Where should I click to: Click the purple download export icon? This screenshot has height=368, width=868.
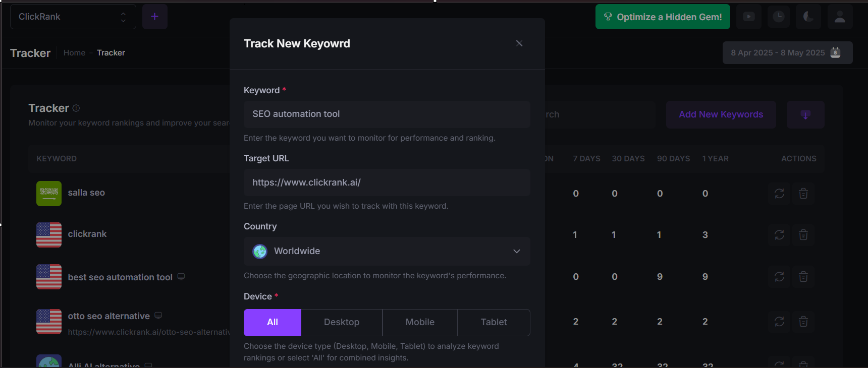click(805, 114)
